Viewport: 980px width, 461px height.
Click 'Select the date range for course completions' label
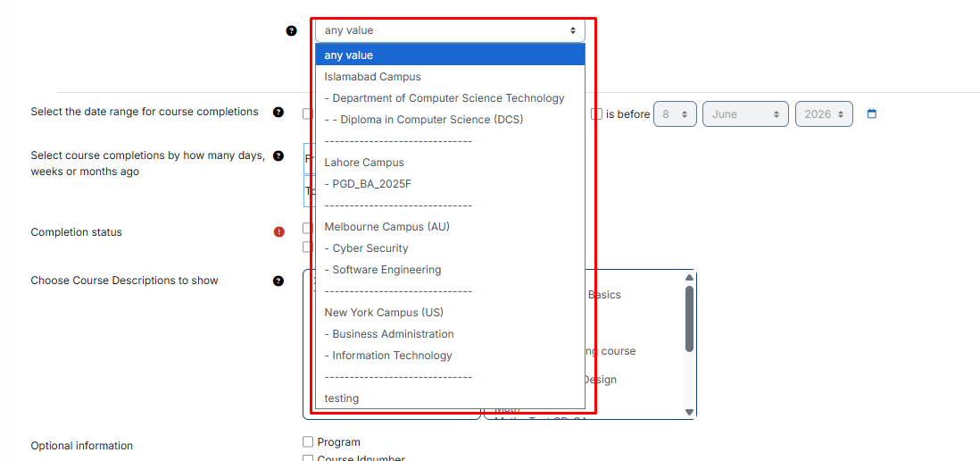point(145,112)
